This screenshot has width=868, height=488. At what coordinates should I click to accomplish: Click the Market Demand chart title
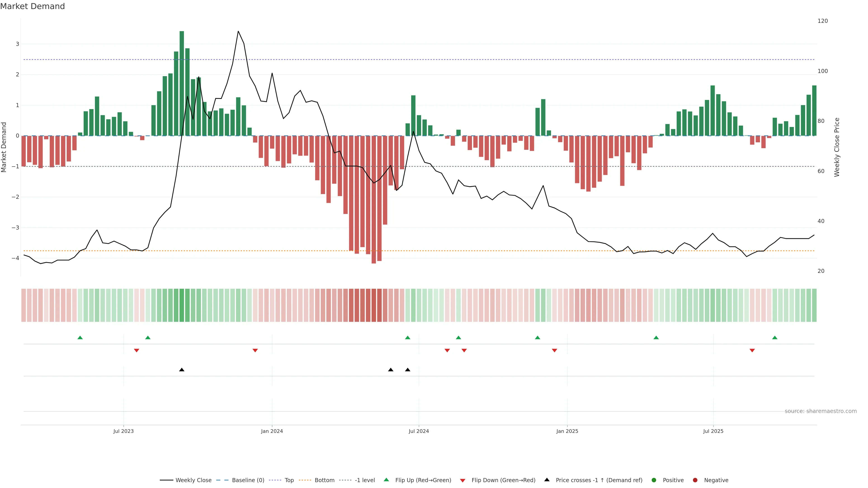(32, 6)
